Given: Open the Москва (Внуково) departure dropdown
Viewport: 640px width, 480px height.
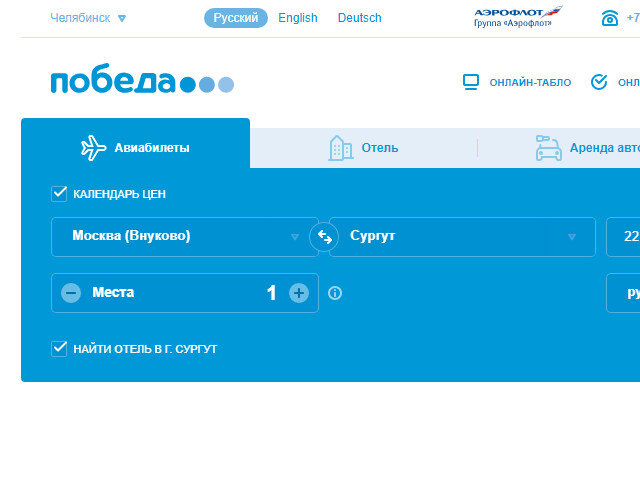Looking at the screenshot, I should click(185, 237).
